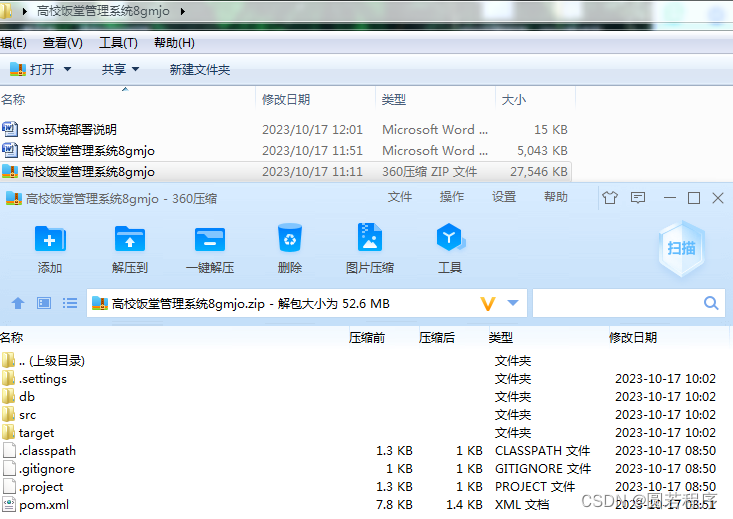
Task: Click the target folder icon
Action: [x=8, y=432]
